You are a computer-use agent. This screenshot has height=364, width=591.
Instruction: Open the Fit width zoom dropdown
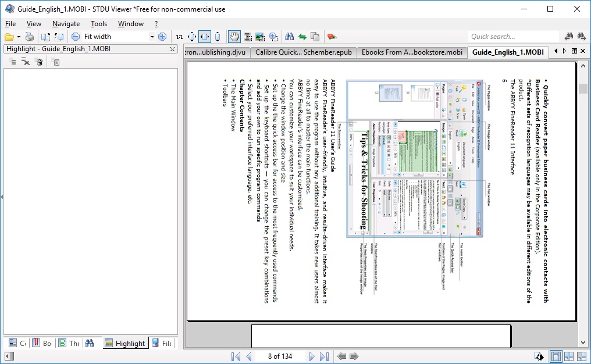coord(152,36)
